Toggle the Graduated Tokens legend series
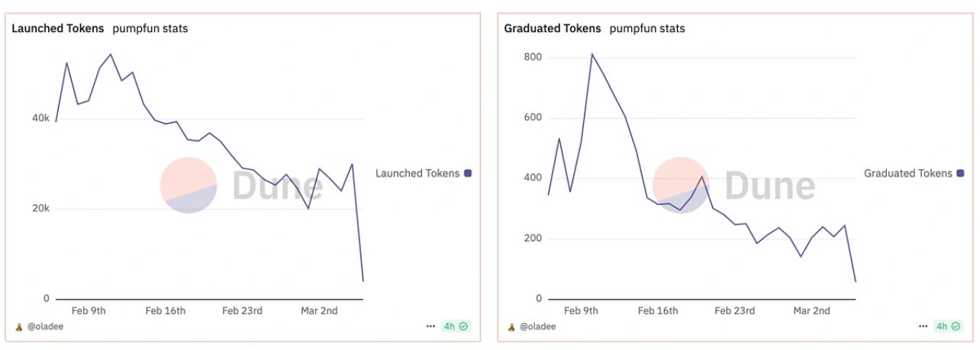Viewport: 980px width, 350px height. pyautogui.click(x=907, y=173)
